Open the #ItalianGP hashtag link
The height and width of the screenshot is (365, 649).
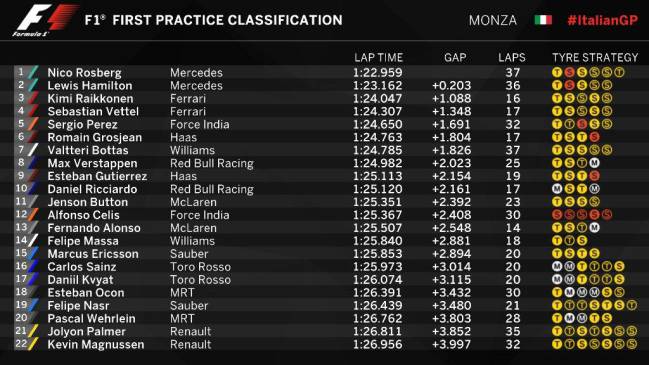603,20
